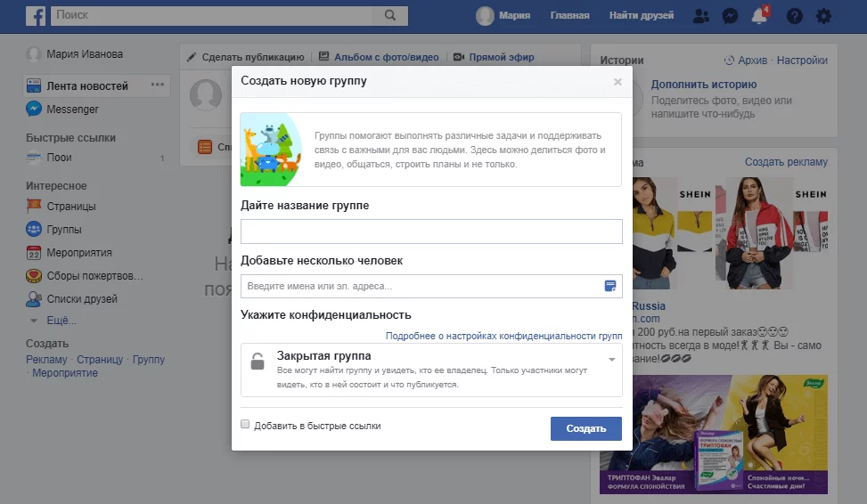Click the Триптофан ad image
Viewport: 867px width, 504px height.
pyautogui.click(x=713, y=435)
